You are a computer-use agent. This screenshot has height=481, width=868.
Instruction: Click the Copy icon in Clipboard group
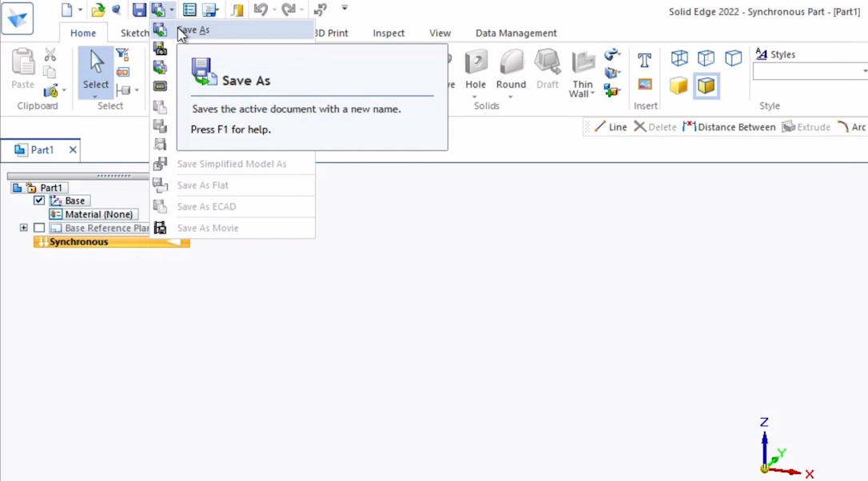(50, 72)
